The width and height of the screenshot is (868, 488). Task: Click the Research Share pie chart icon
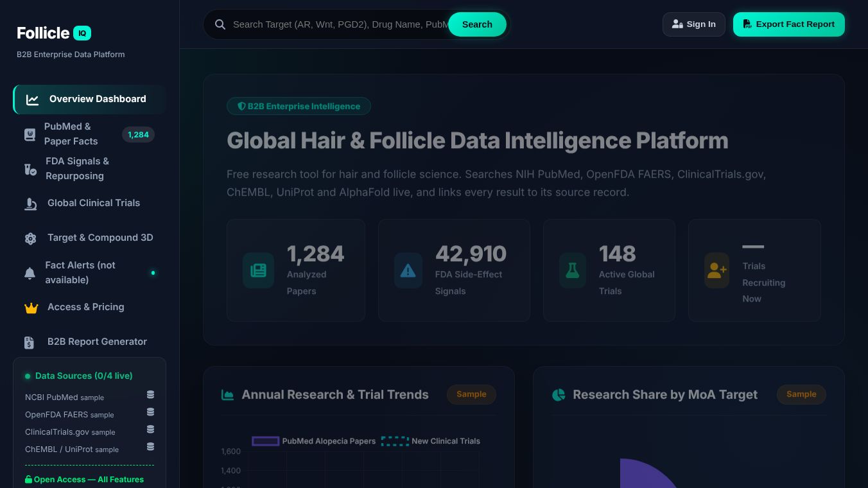click(559, 395)
